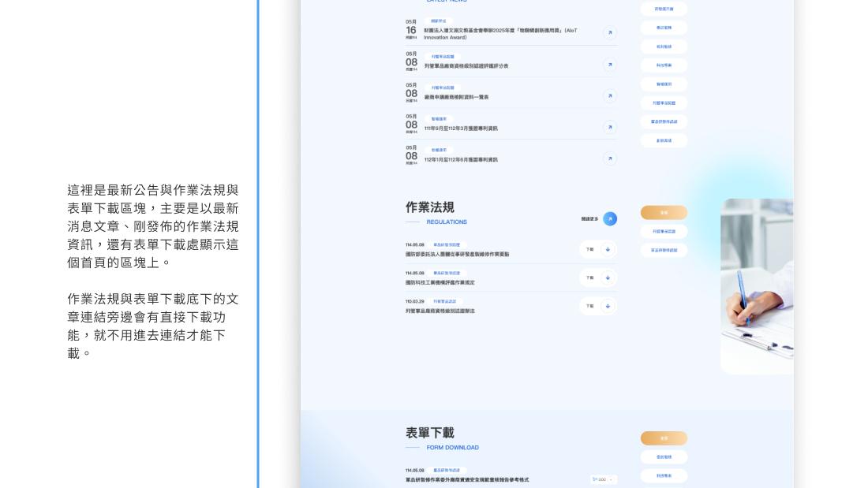
Task: Download 國防科技工業機構評鑑作業規定 via arrow icon
Action: coord(608,278)
